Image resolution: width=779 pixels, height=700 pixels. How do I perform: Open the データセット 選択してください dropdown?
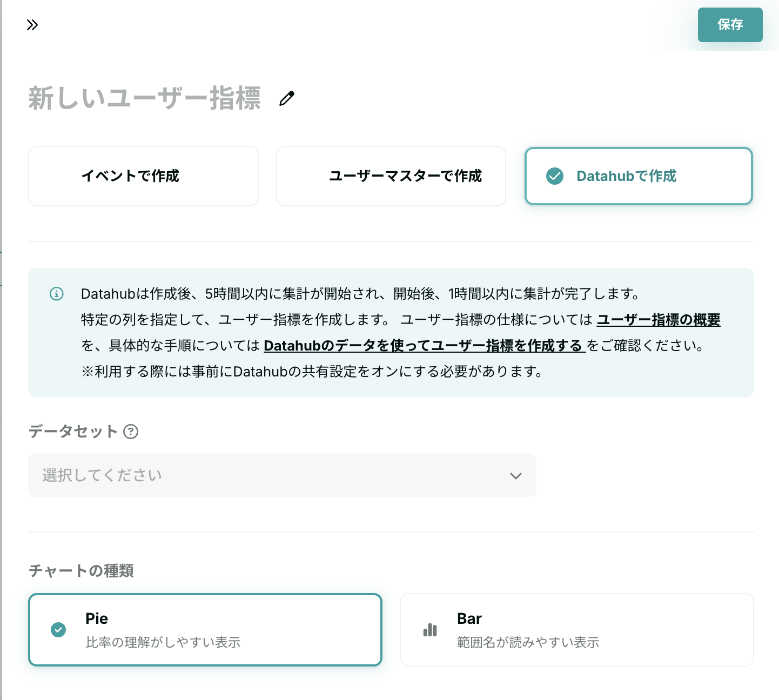pyautogui.click(x=282, y=475)
